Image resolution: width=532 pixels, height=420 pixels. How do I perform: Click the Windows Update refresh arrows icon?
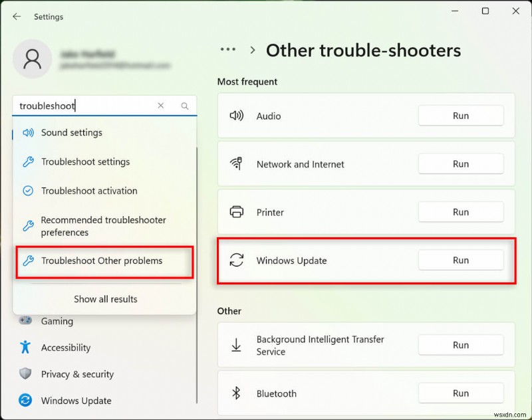237,260
